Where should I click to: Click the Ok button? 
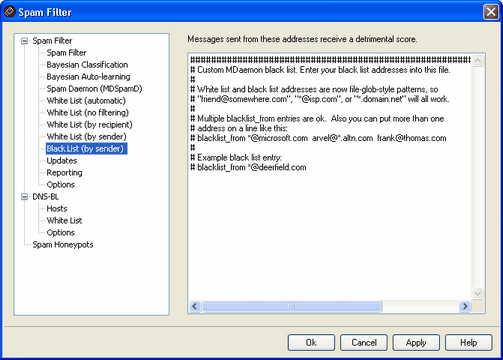coord(311,343)
